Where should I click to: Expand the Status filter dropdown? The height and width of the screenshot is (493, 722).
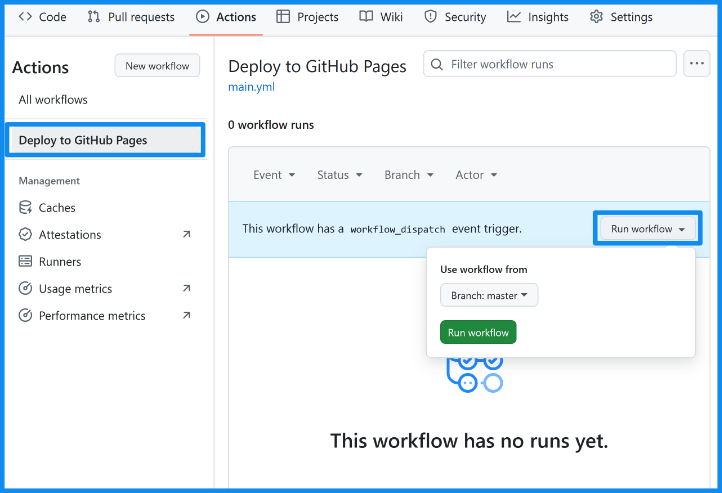click(x=339, y=175)
